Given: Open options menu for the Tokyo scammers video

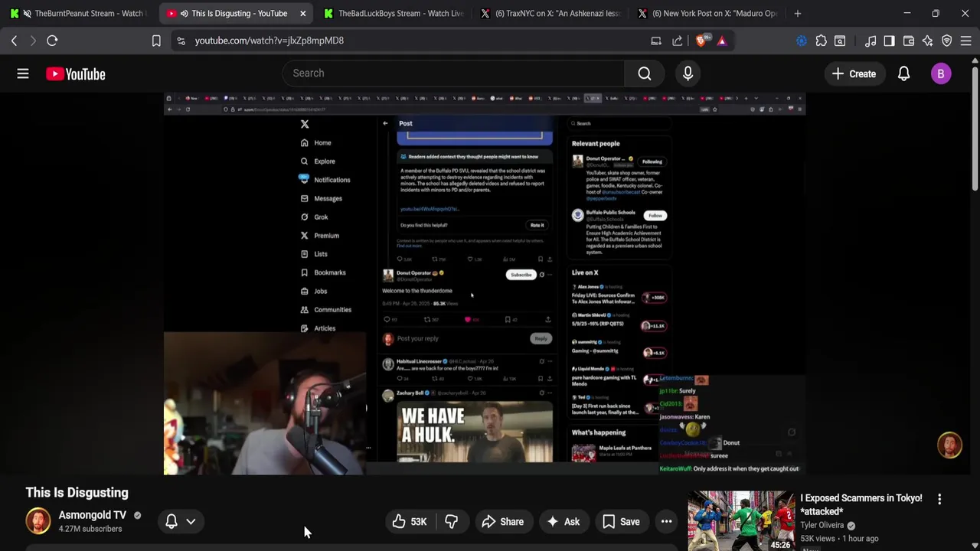Looking at the screenshot, I should (939, 499).
